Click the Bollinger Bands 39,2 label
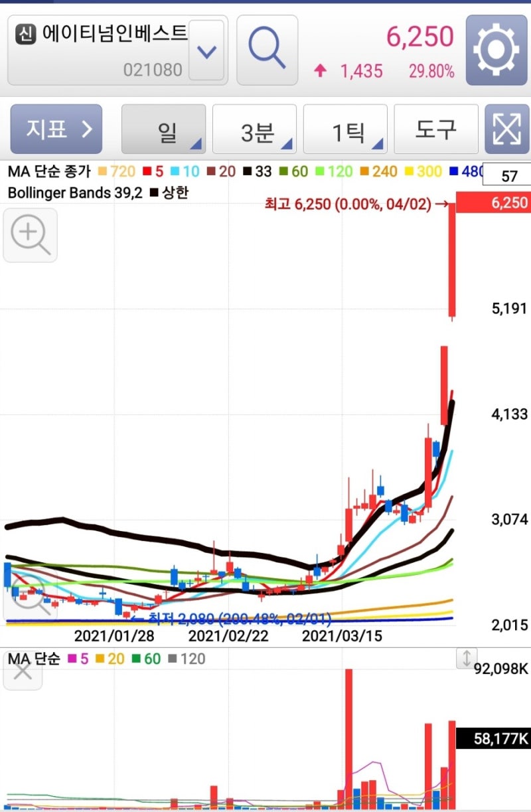This screenshot has width=531, height=812. pyautogui.click(x=74, y=193)
